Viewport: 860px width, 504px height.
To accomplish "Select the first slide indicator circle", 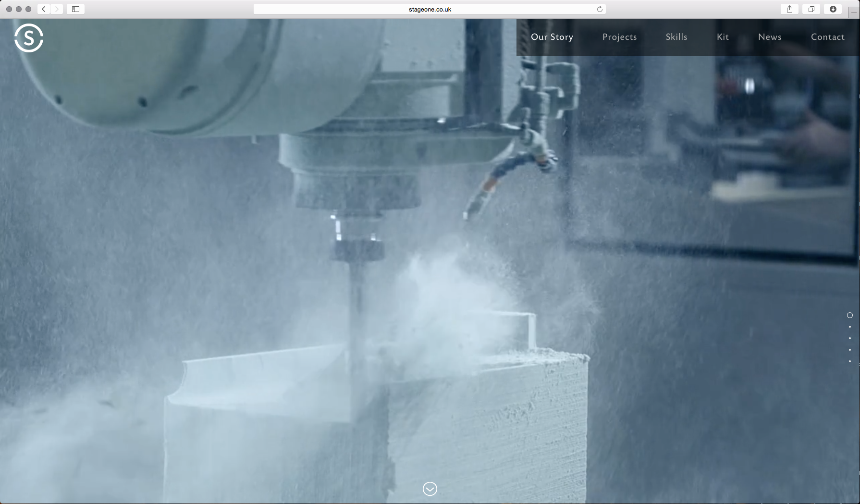I will (850, 315).
